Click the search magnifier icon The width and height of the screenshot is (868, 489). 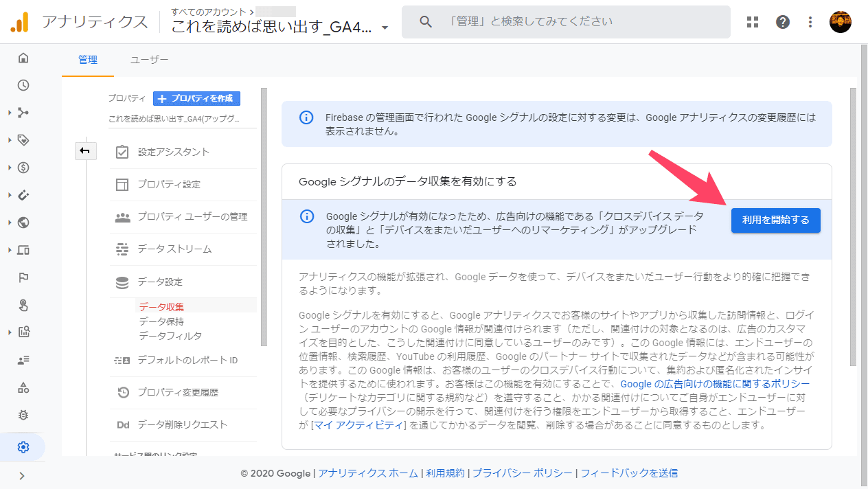(426, 22)
